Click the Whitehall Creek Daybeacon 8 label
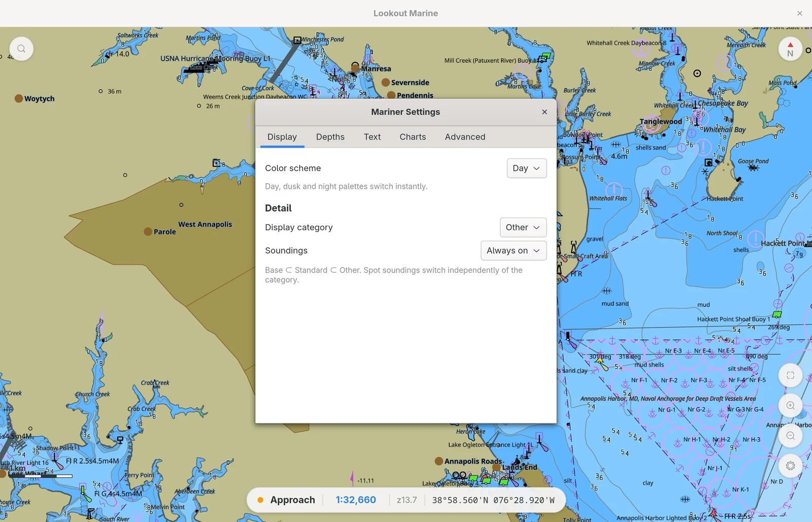Viewport: 812px width, 522px height. [x=627, y=43]
